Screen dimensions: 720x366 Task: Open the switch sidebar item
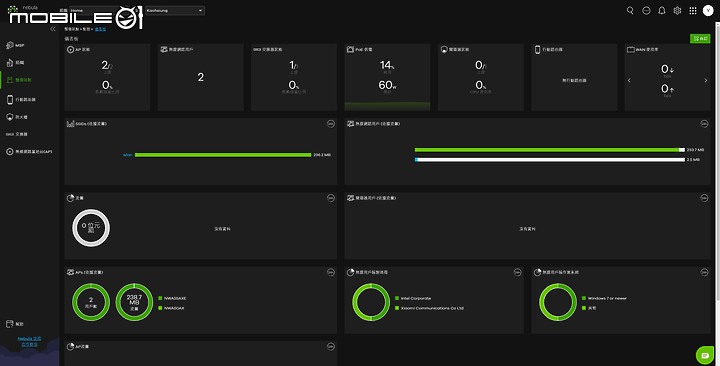tap(17, 134)
